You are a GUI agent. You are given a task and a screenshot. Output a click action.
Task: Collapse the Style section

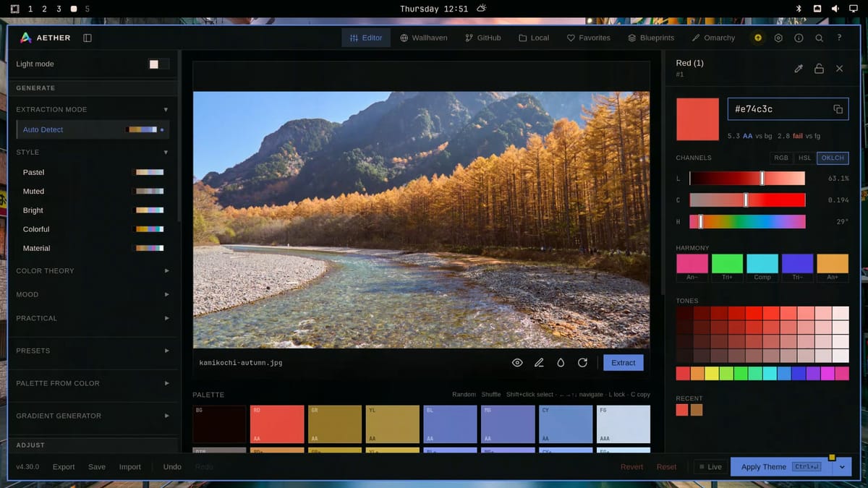point(93,152)
